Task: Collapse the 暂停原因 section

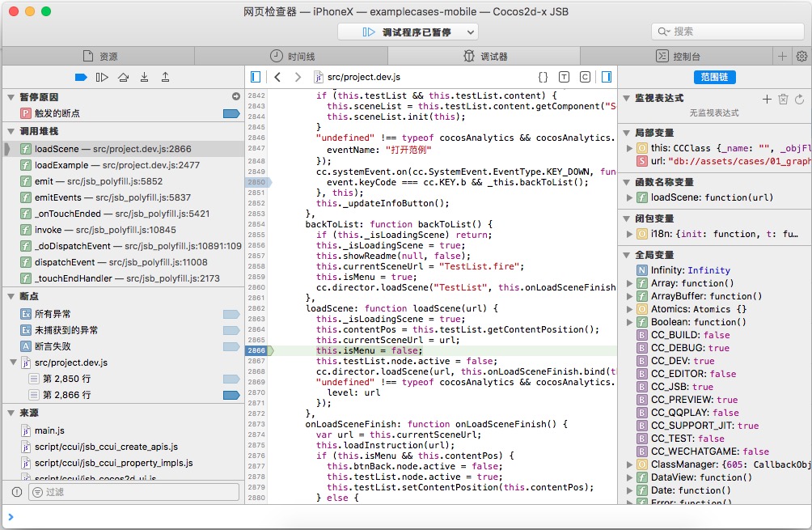Action: coord(11,97)
